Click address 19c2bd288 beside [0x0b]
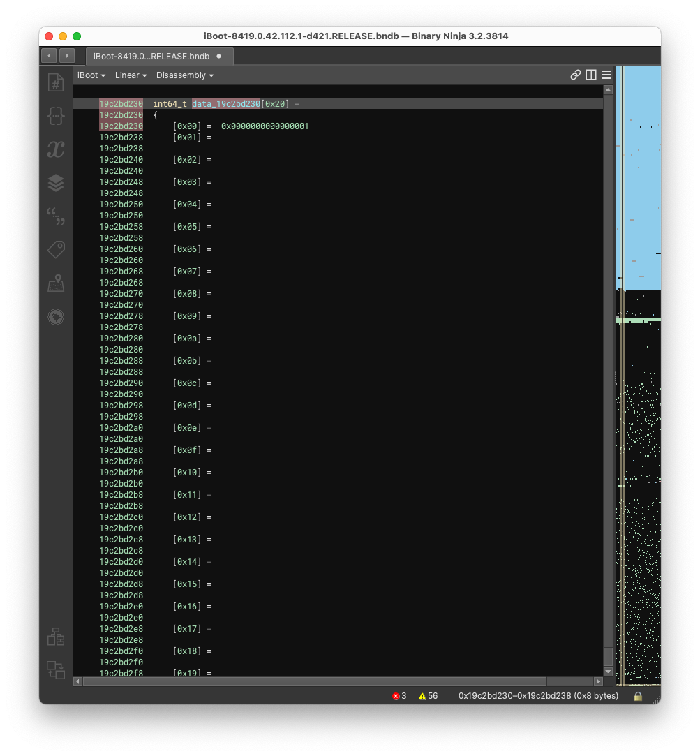This screenshot has height=756, width=700. (121, 361)
